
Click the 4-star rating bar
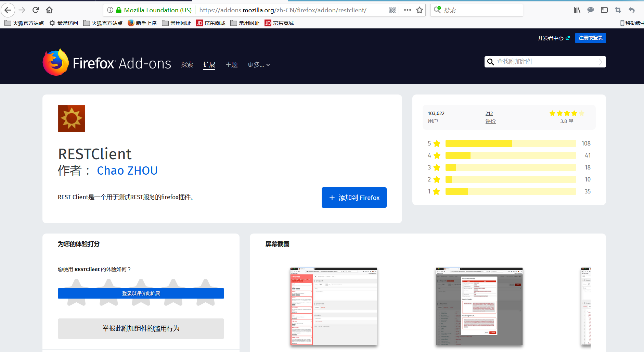511,155
